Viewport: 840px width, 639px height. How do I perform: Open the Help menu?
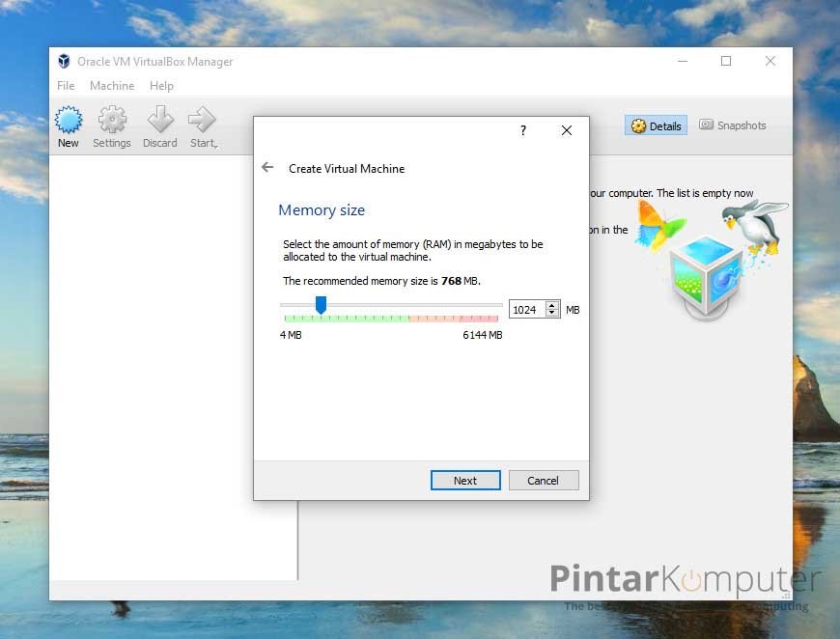[x=161, y=86]
